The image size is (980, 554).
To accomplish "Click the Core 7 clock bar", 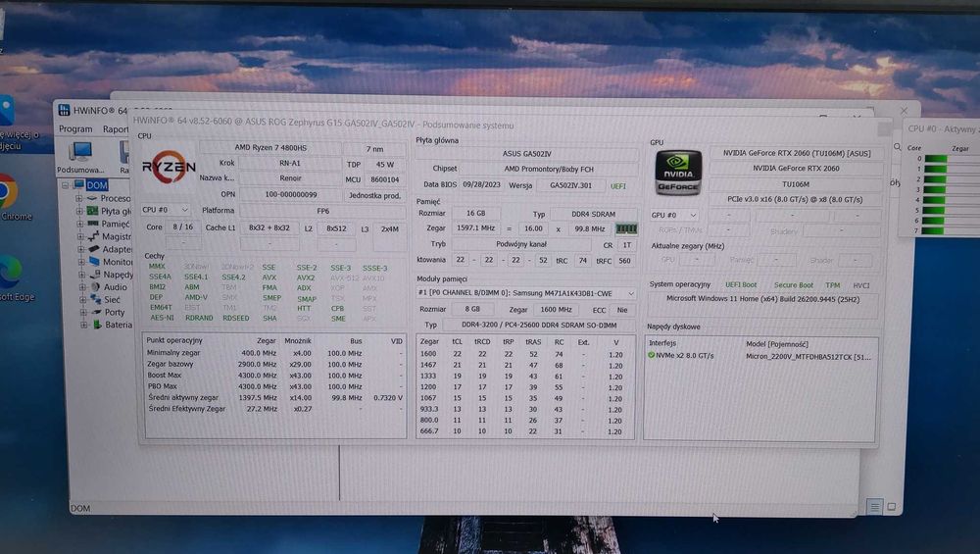I will pyautogui.click(x=935, y=230).
